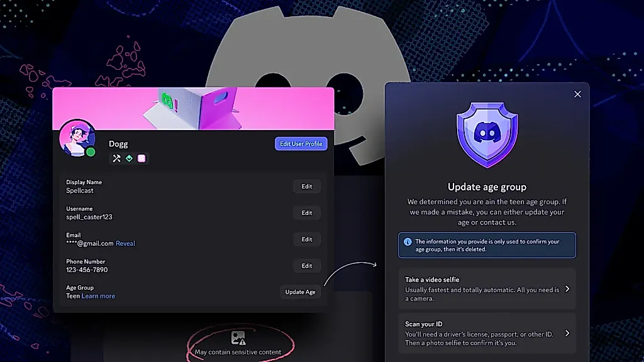Open the crossed tools profile badge

tap(116, 158)
